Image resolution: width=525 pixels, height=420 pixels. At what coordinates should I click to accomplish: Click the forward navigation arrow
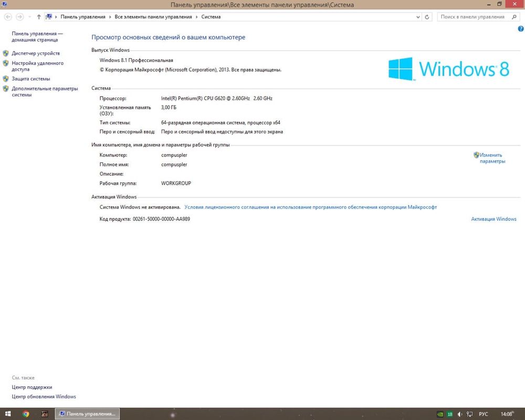(x=20, y=17)
